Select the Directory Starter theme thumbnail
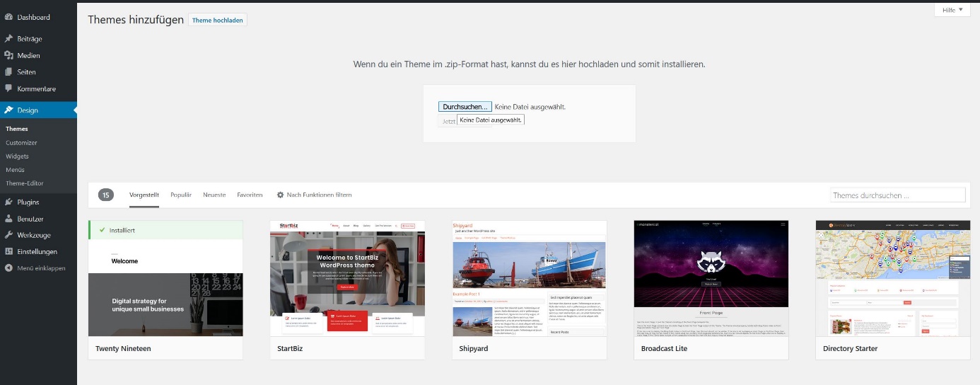Image resolution: width=980 pixels, height=385 pixels. (893, 278)
